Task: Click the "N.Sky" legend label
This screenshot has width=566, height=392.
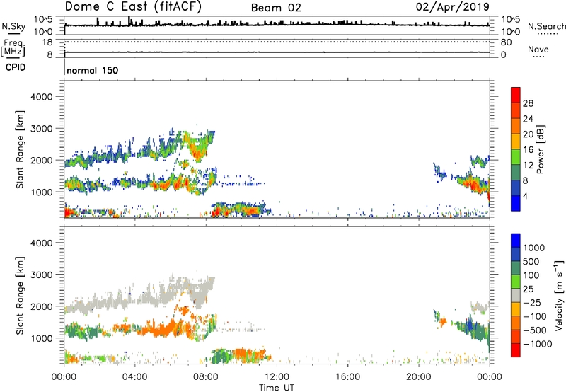Action: 13,26
